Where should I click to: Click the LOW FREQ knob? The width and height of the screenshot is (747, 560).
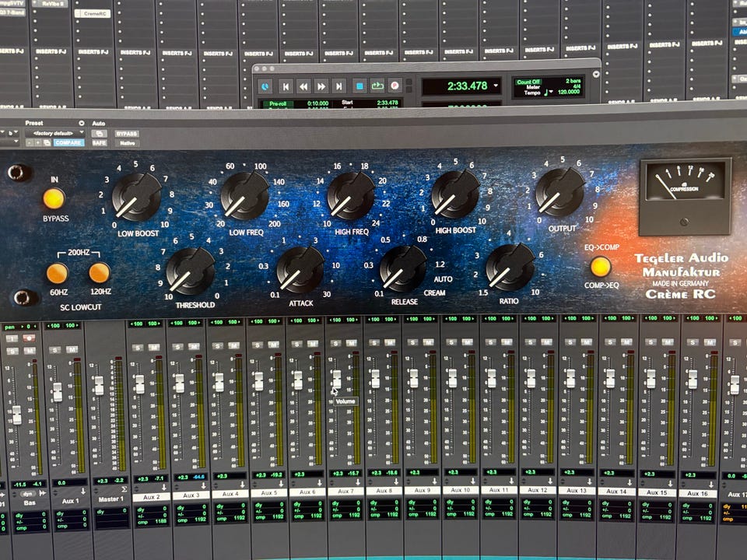point(245,196)
